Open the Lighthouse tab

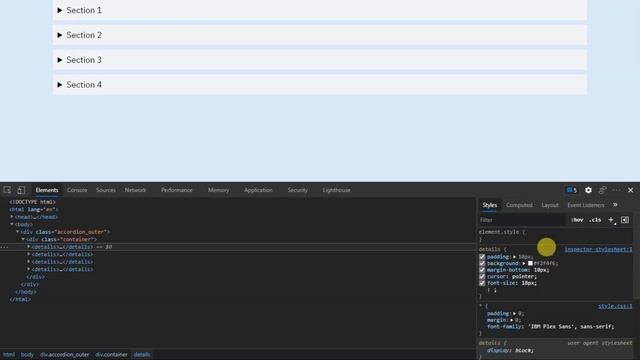[336, 190]
